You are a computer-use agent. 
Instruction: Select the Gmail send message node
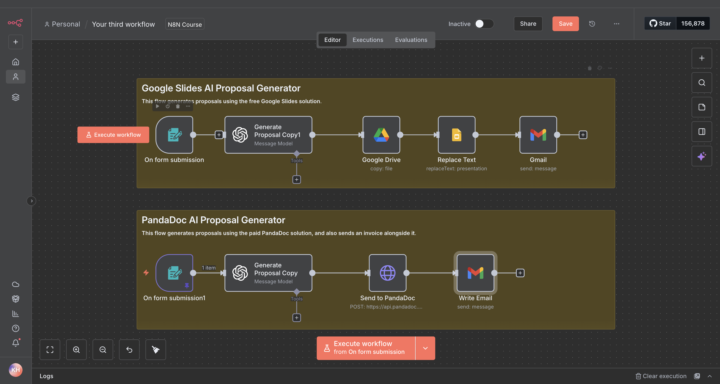(538, 135)
